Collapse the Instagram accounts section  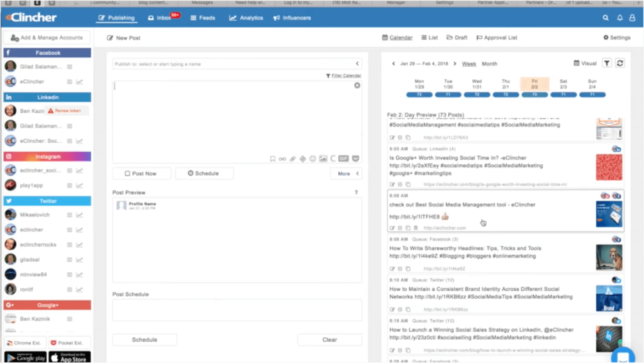pyautogui.click(x=47, y=157)
